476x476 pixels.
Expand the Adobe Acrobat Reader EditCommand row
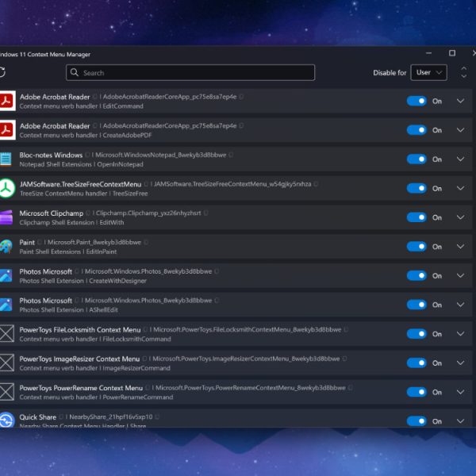[x=460, y=101]
